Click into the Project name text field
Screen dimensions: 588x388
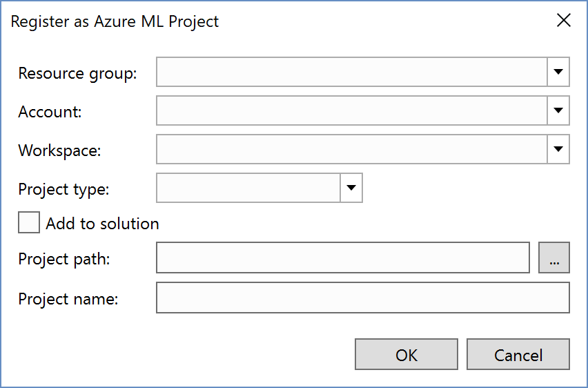coord(362,298)
